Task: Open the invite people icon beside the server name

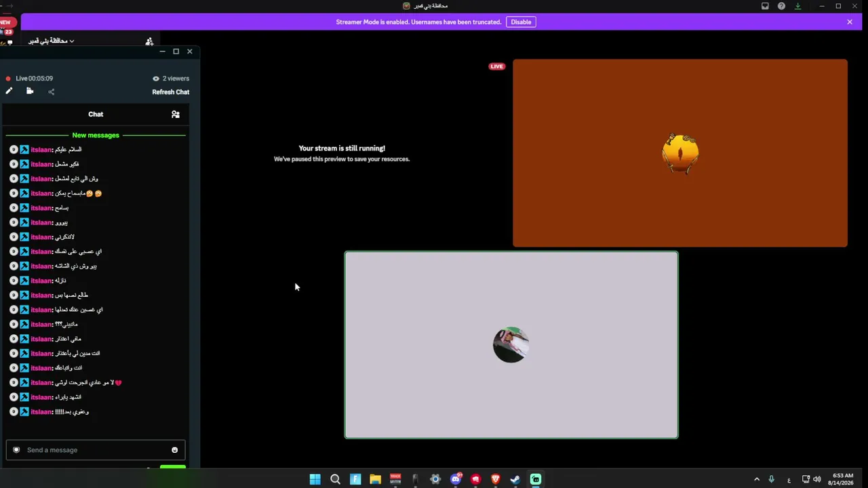Action: (x=149, y=41)
